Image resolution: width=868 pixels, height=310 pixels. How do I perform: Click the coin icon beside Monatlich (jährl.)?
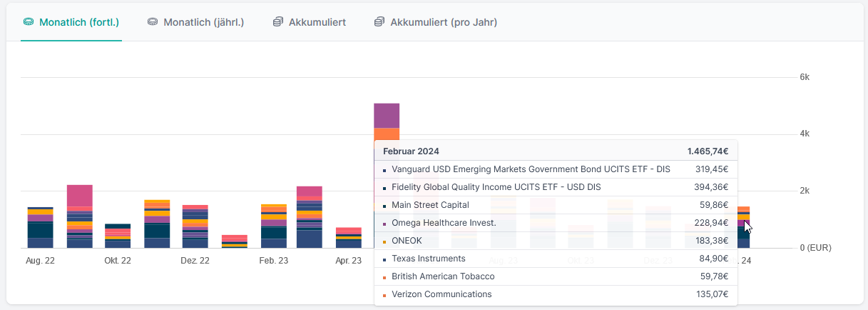point(153,22)
